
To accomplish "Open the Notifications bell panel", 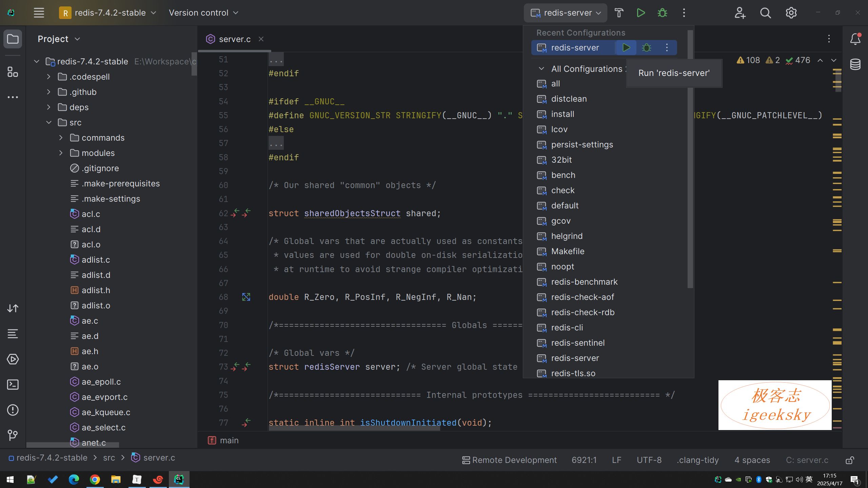I will [x=855, y=39].
